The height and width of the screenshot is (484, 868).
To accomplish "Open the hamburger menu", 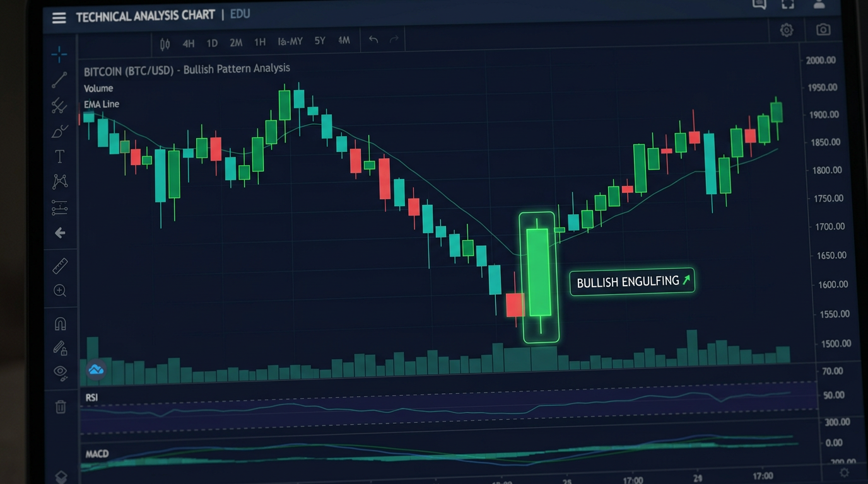I will pyautogui.click(x=59, y=18).
